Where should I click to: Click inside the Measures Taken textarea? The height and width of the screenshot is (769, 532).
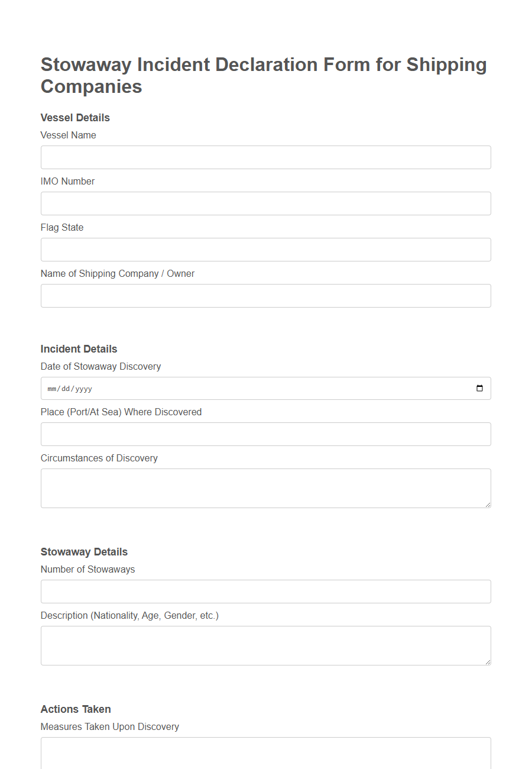point(265,754)
